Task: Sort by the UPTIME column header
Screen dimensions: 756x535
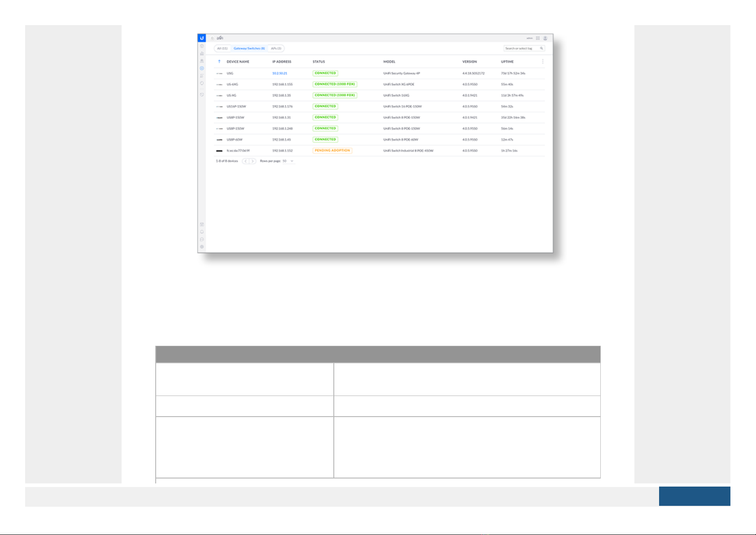Action: [x=507, y=61]
